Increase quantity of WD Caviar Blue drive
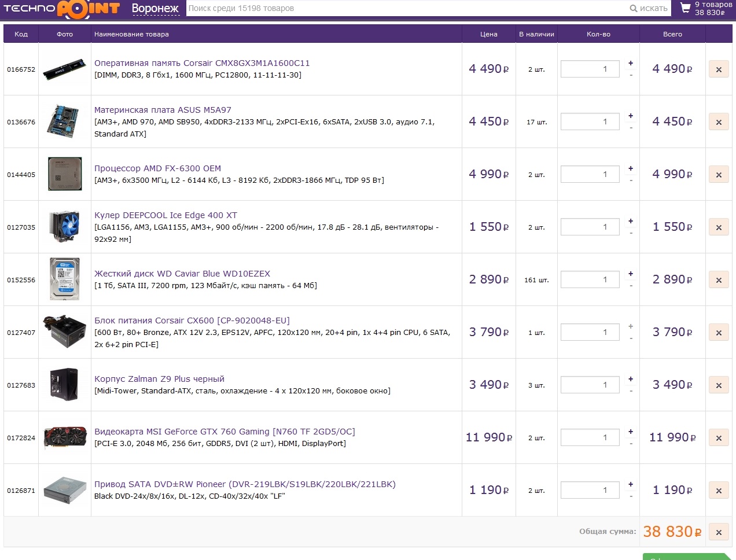 [x=631, y=274]
